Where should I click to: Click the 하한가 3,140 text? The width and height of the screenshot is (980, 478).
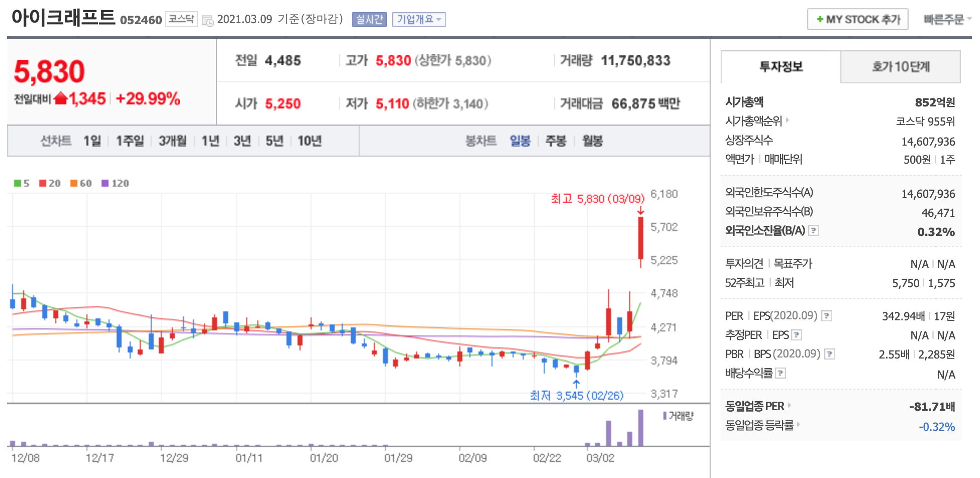(450, 104)
